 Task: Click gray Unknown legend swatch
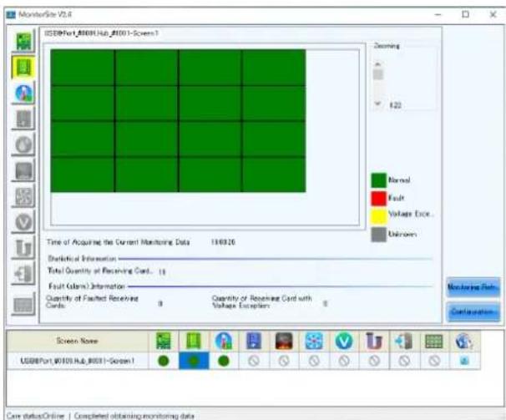pos(378,235)
